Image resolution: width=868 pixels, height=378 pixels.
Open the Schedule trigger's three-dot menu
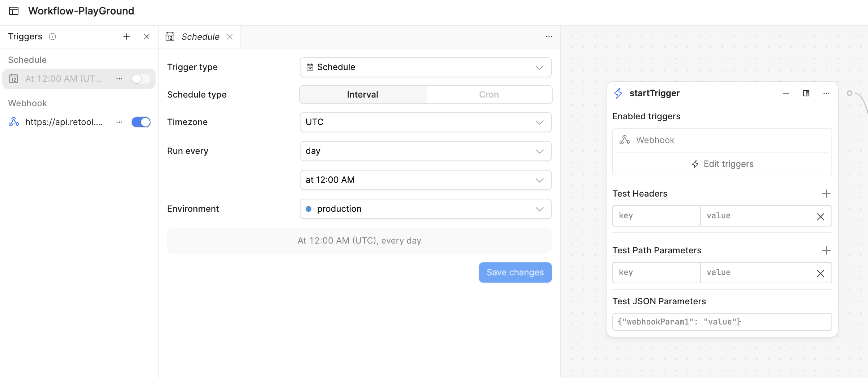pos(119,79)
